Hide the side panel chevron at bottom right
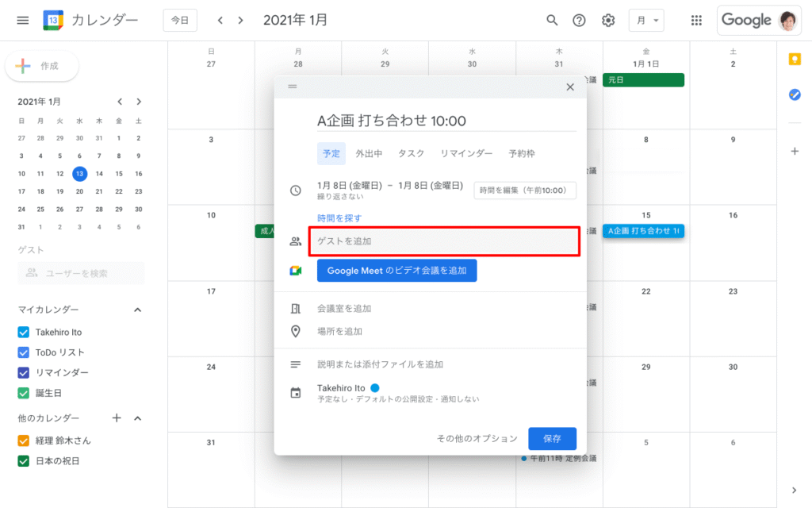This screenshot has width=812, height=508. 795,490
